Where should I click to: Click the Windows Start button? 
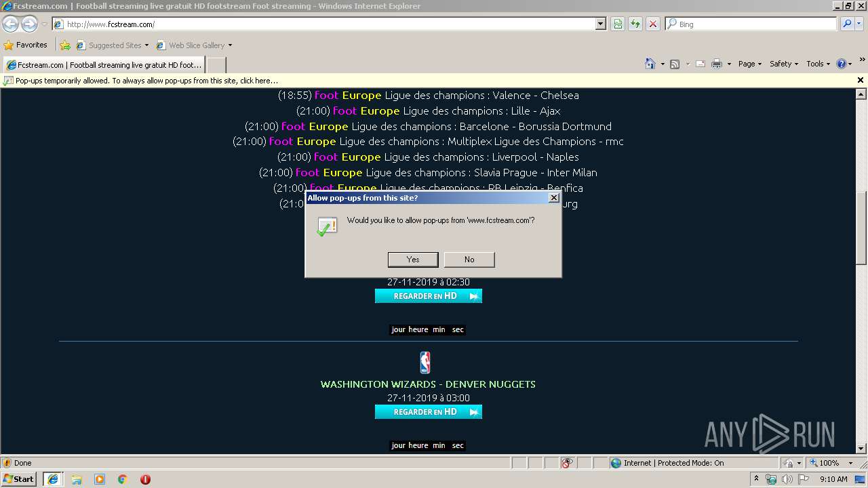coord(19,479)
